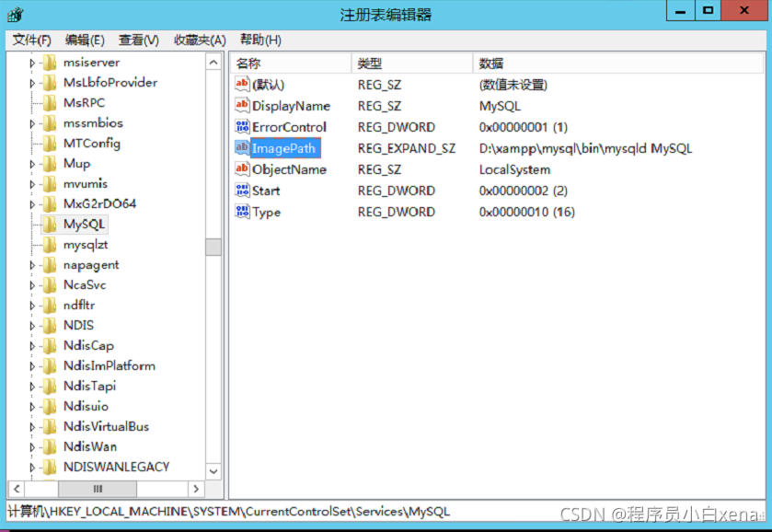The height and width of the screenshot is (532, 772).
Task: Maximize the Registry Editor window
Action: [708, 10]
